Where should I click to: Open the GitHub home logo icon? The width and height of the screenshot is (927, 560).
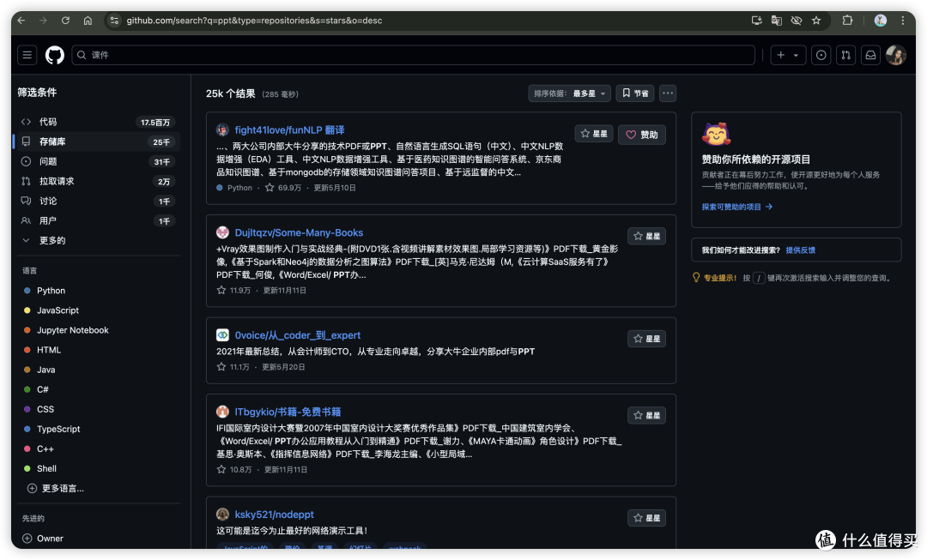tap(54, 55)
